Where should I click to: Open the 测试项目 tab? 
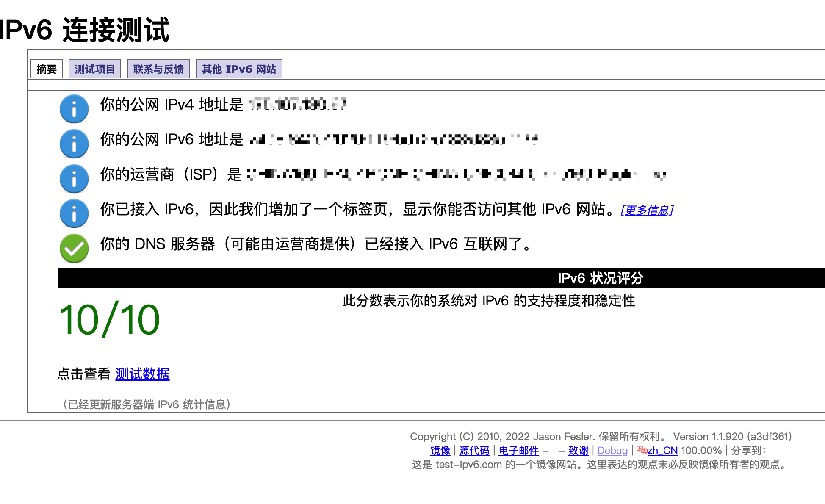[x=95, y=69]
